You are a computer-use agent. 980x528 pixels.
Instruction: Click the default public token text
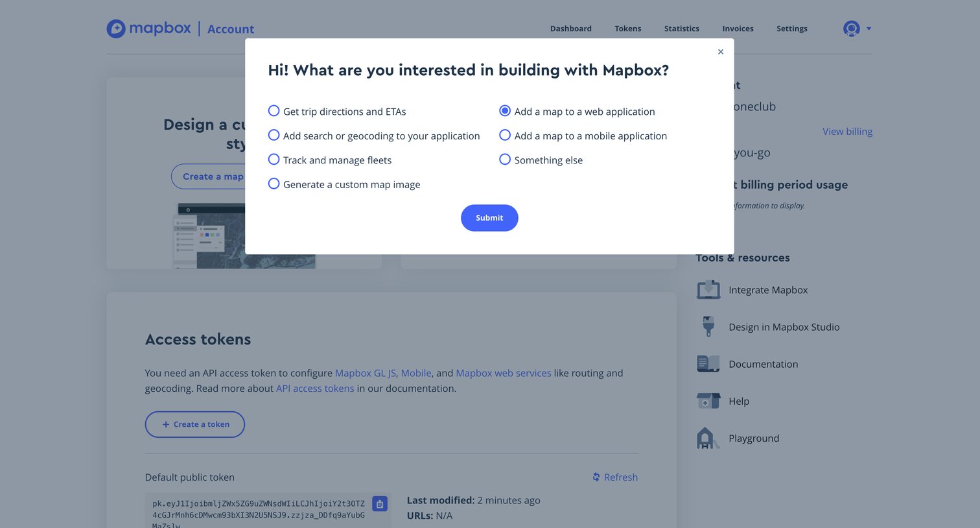coord(259,514)
